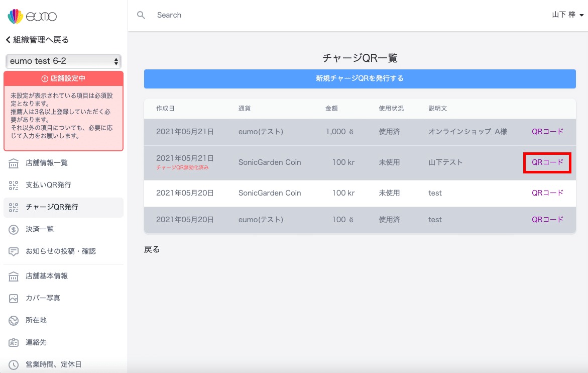Click the 決済一覧 dollar icon
The width and height of the screenshot is (588, 373).
(x=14, y=229)
